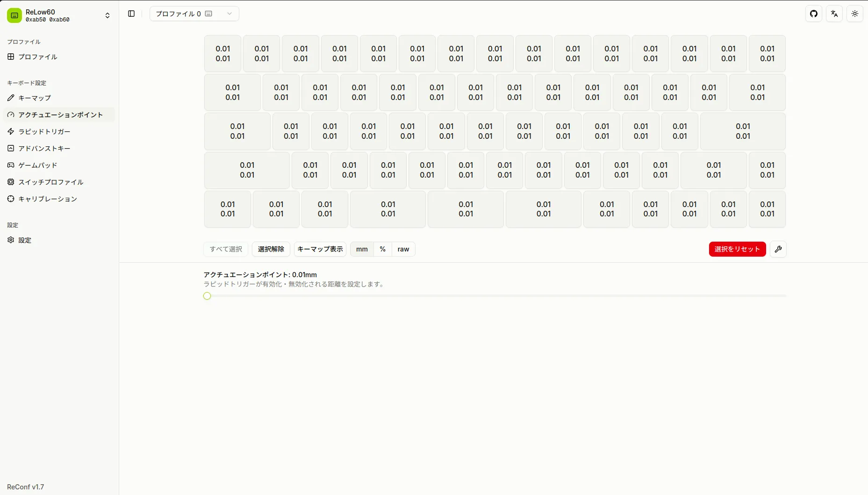Viewport: 868px width, 495px height.
Task: Open キャリブレーション page
Action: (x=59, y=199)
